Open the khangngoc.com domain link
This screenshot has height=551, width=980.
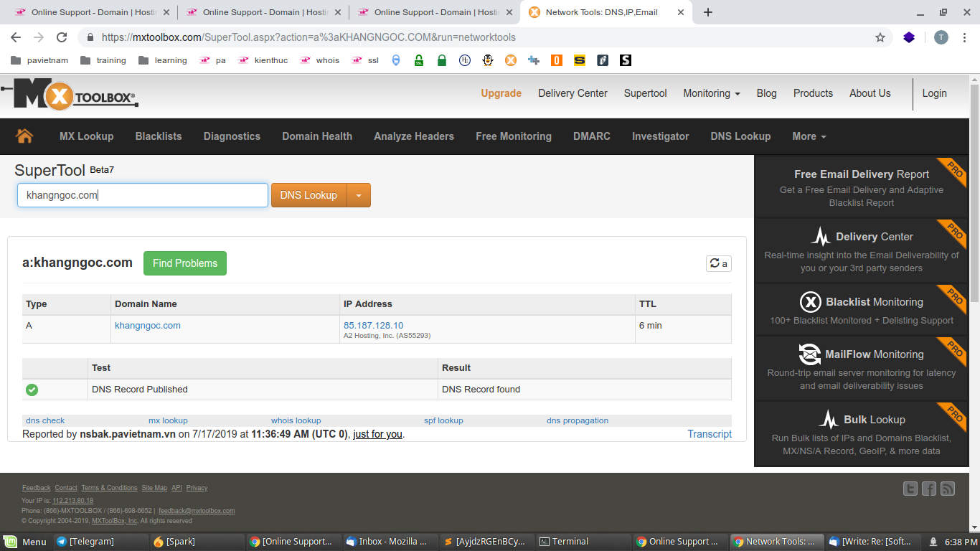[x=148, y=326]
